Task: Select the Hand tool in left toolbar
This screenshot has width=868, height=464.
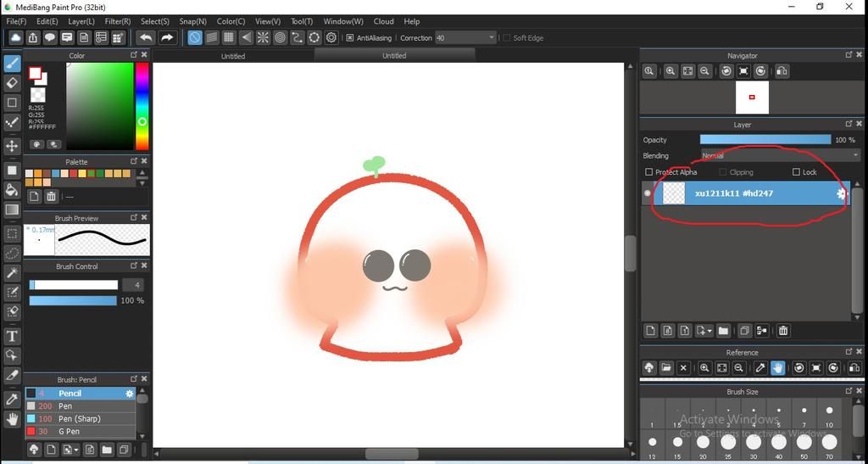Action: pos(12,418)
